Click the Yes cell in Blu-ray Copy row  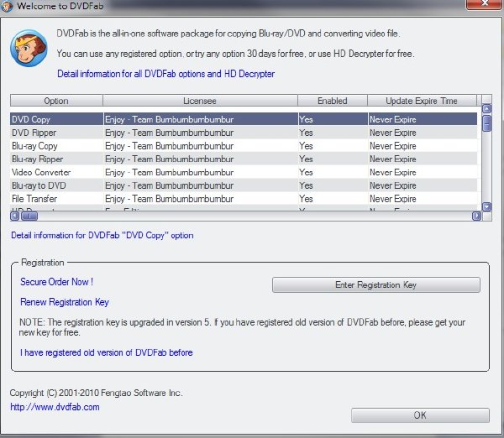point(333,146)
